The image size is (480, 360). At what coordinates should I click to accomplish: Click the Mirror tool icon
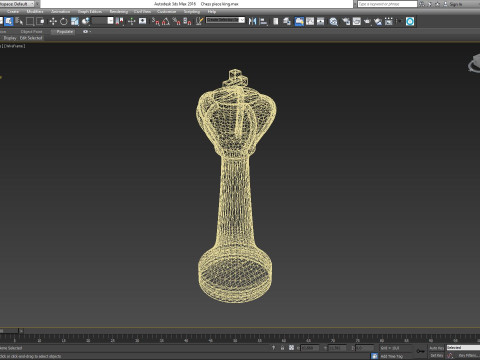click(x=252, y=21)
